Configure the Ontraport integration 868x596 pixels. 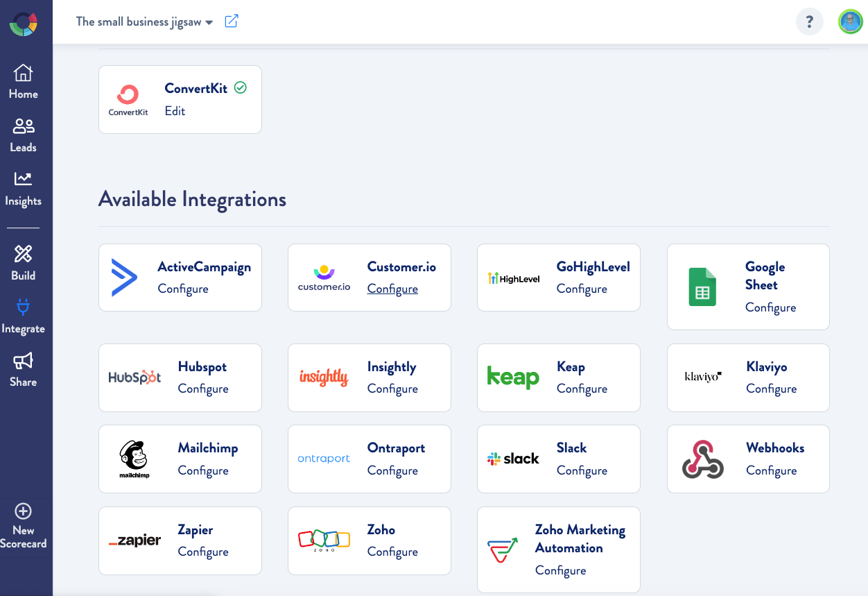[x=392, y=470]
